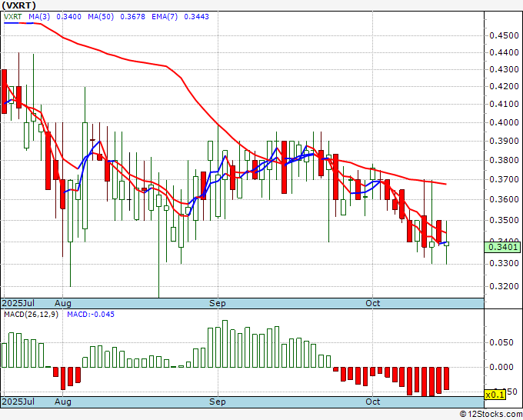The image size is (523, 420).
Task: Click the 12Stocks.com copyright link
Action: 491,415
